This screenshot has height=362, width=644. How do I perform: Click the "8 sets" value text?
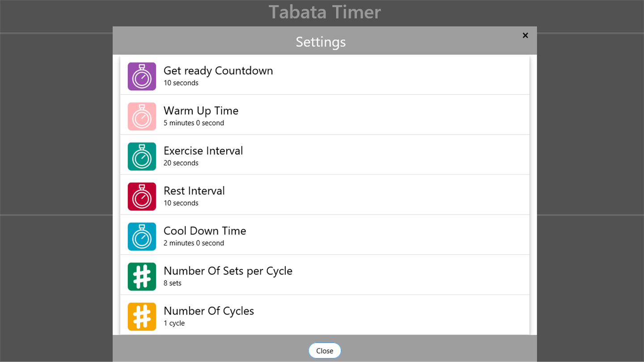tap(172, 283)
